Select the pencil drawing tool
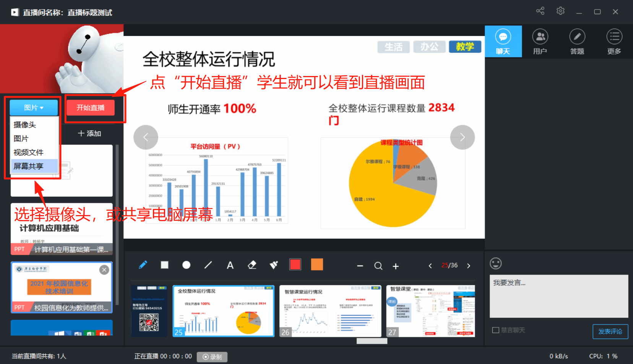 (x=143, y=265)
